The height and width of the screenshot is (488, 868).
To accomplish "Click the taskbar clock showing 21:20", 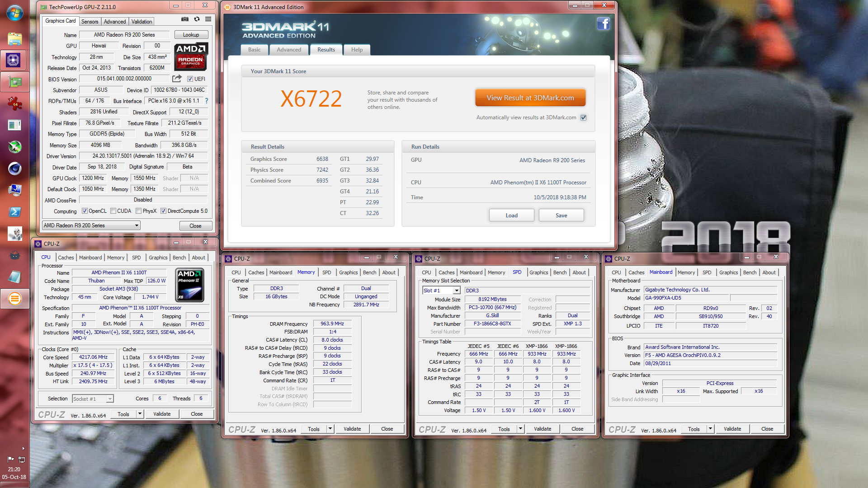I will [14, 469].
